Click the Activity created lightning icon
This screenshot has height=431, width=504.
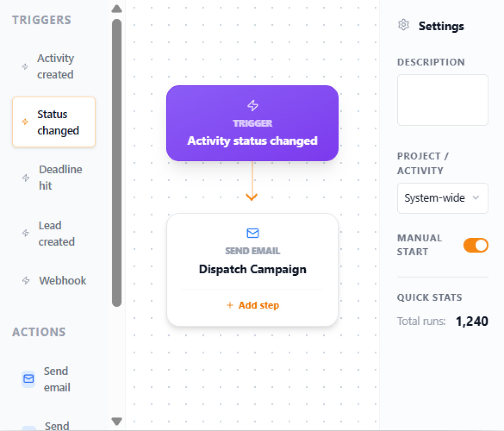tap(25, 67)
